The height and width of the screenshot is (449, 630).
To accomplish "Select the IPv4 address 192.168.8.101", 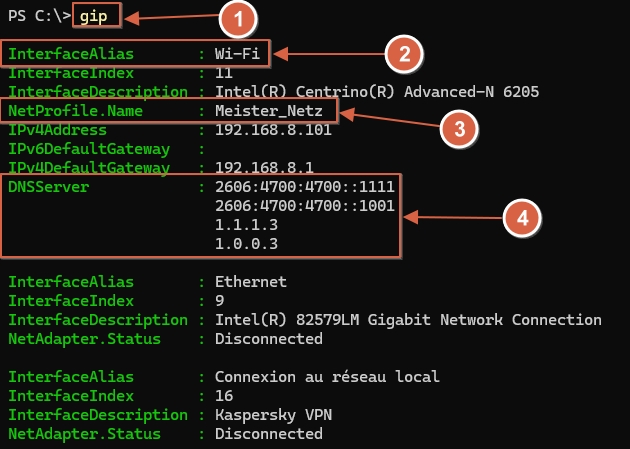I will tap(273, 130).
